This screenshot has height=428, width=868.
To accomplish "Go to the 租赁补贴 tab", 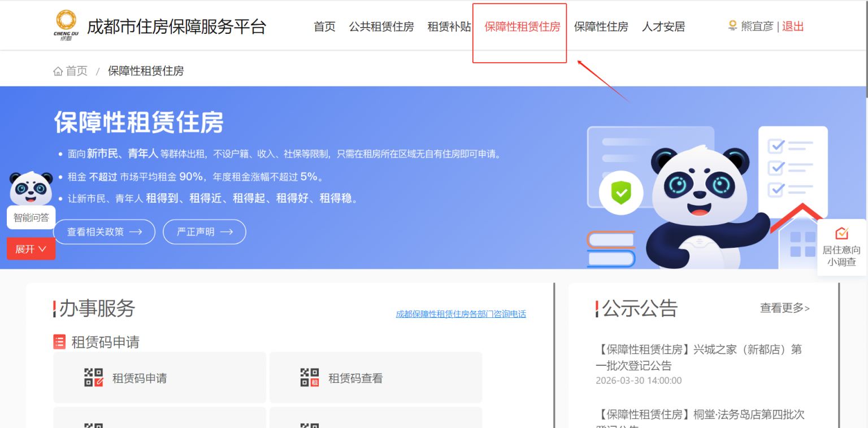I will pos(449,27).
